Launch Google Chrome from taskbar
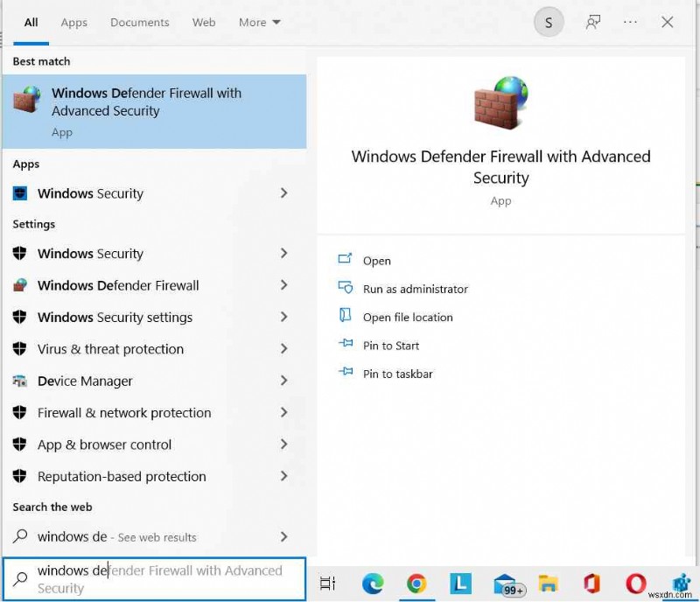This screenshot has height=602, width=700. click(x=416, y=584)
